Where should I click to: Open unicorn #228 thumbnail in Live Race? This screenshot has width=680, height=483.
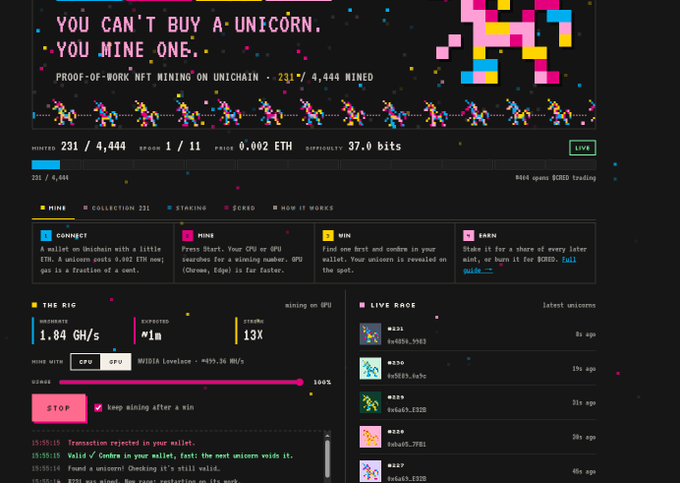click(x=370, y=437)
